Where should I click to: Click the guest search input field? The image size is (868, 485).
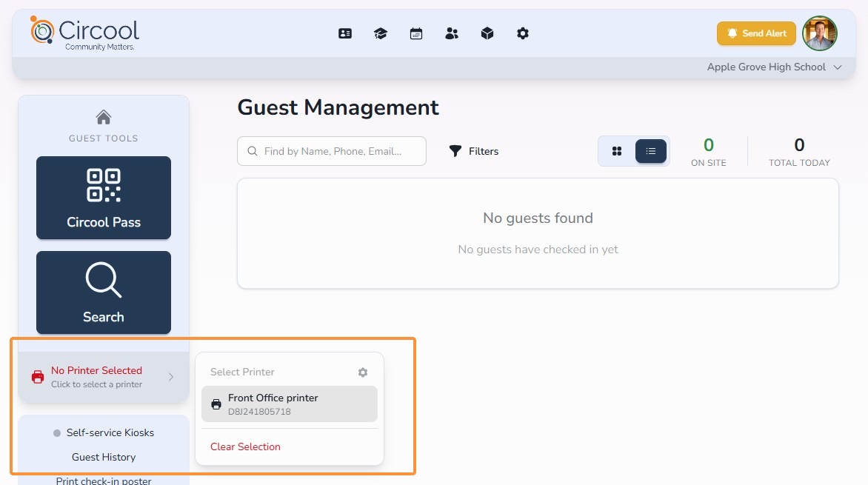coord(332,151)
